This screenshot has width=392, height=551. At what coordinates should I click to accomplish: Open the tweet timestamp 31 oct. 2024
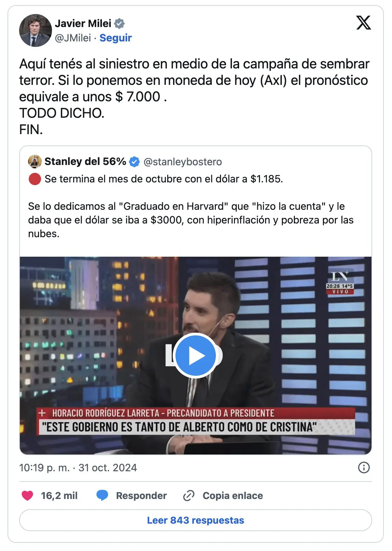[x=78, y=467]
